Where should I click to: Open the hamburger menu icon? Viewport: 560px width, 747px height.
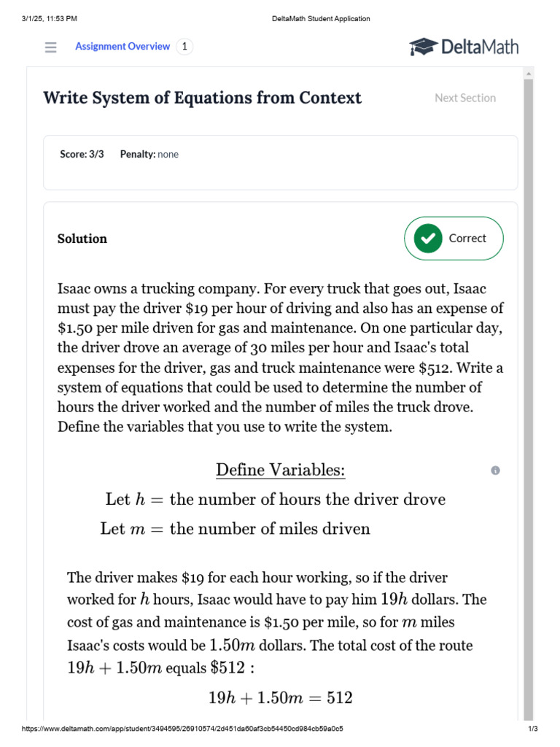pyautogui.click(x=50, y=47)
